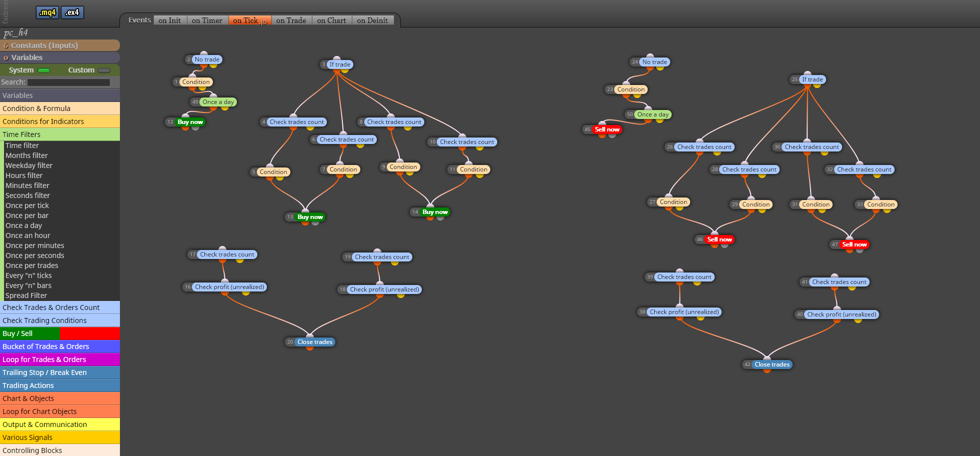The height and width of the screenshot is (456, 980).
Task: Expand the Various Signals category
Action: pos(60,437)
